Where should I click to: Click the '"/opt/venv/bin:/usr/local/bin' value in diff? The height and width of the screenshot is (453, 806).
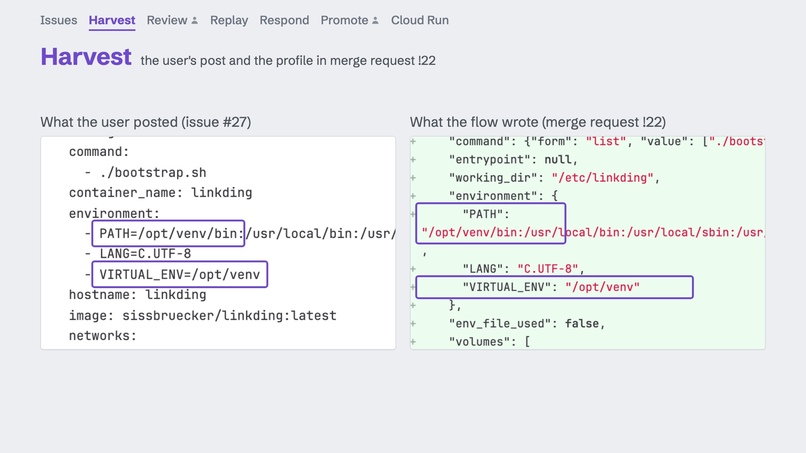click(593, 232)
